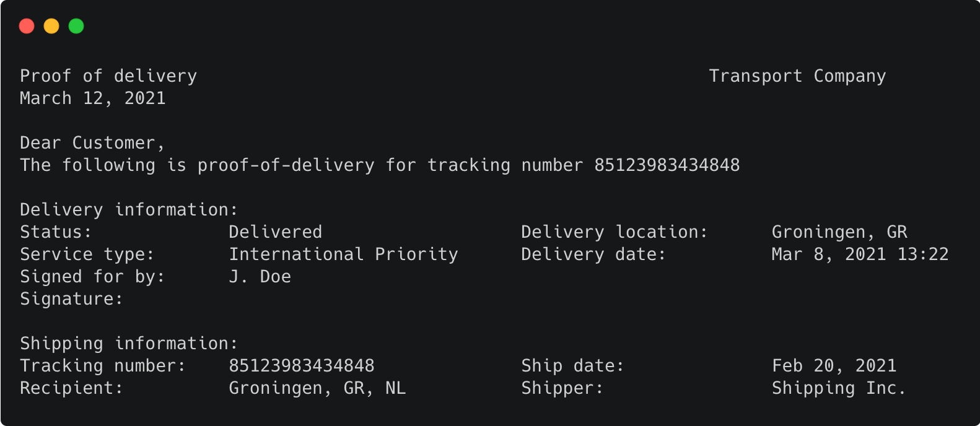The height and width of the screenshot is (426, 980).
Task: Click the 'Proof of delivery' heading text
Action: pos(108,76)
